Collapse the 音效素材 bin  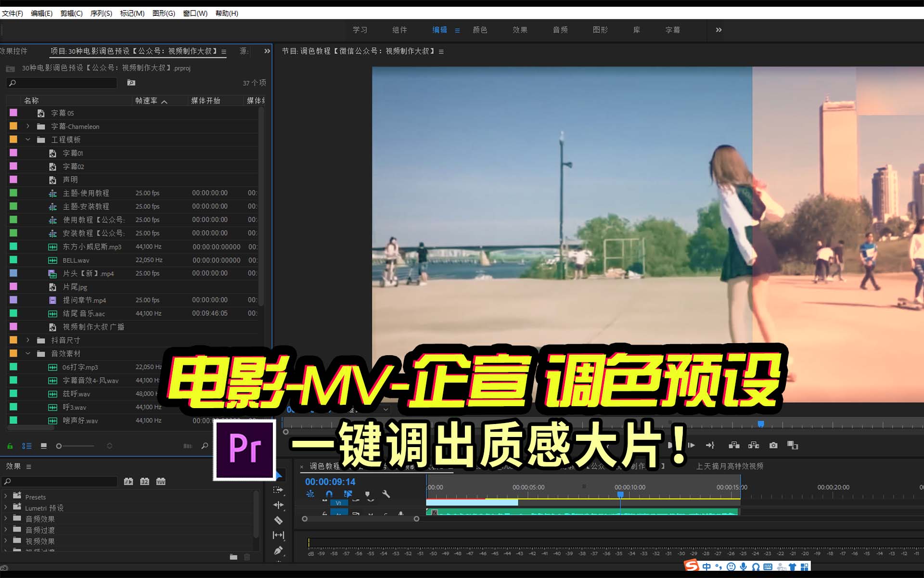[28, 353]
